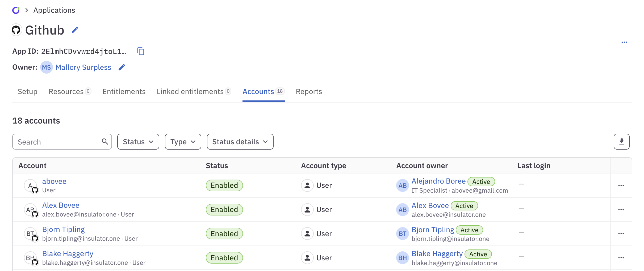Screen dimensions: 644x271
Task: Navigate to Applications breadcrumb
Action: (54, 10)
